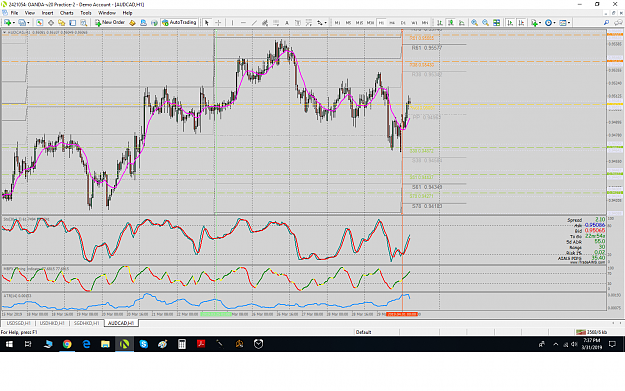625x391 pixels.
Task: Switch to the USDSGD,H1 chart tab
Action: pos(19,323)
